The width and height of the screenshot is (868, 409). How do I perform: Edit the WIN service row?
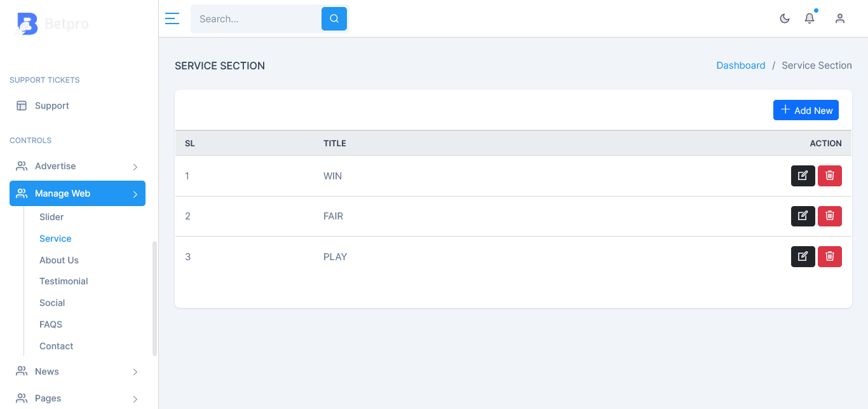[x=803, y=176]
